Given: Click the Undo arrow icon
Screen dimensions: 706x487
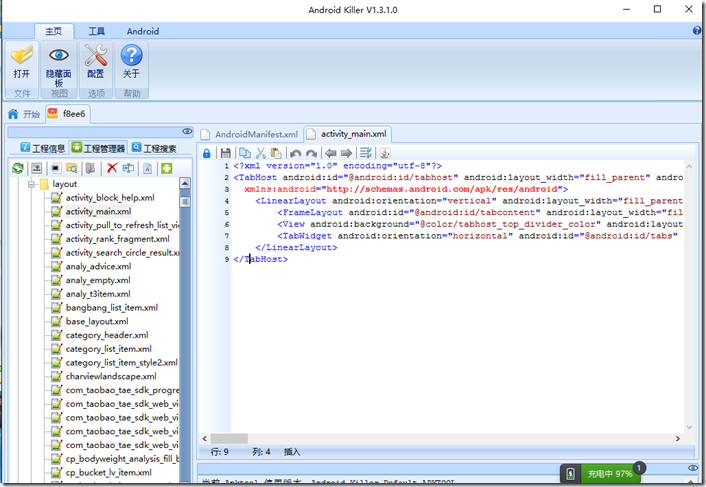Looking at the screenshot, I should [296, 153].
